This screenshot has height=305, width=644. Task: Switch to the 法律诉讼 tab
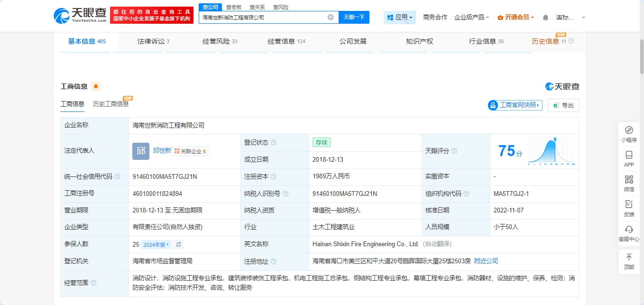153,41
